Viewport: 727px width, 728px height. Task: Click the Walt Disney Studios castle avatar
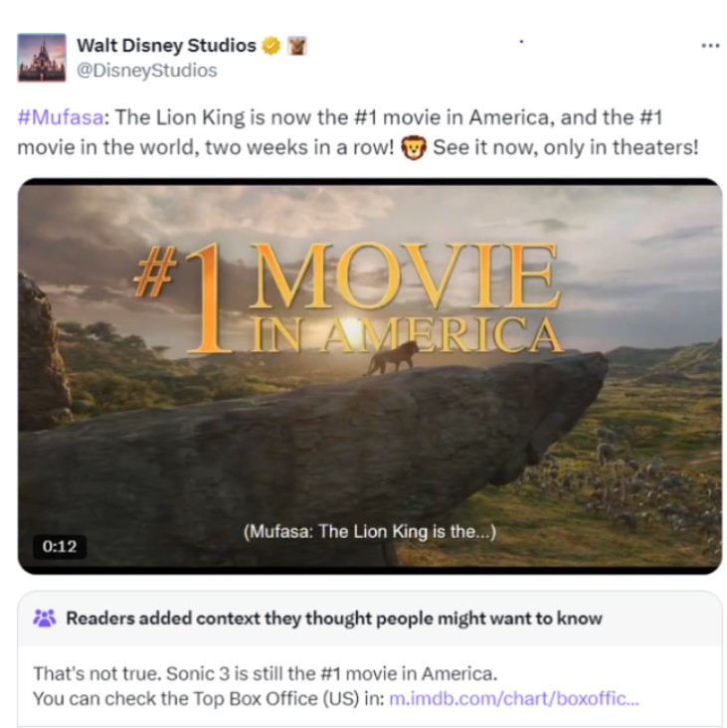tap(42, 57)
